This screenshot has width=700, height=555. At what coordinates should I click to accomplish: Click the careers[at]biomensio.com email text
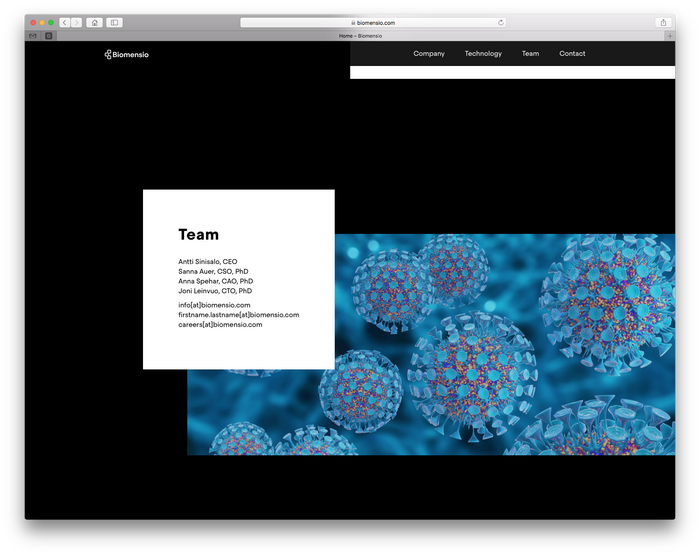pos(220,325)
